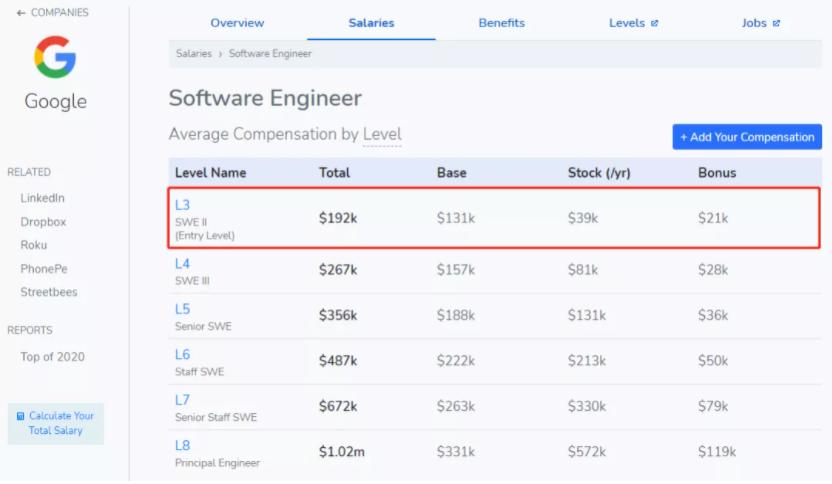The image size is (832, 484).
Task: Click the Stock (/yr) column header
Action: [599, 173]
